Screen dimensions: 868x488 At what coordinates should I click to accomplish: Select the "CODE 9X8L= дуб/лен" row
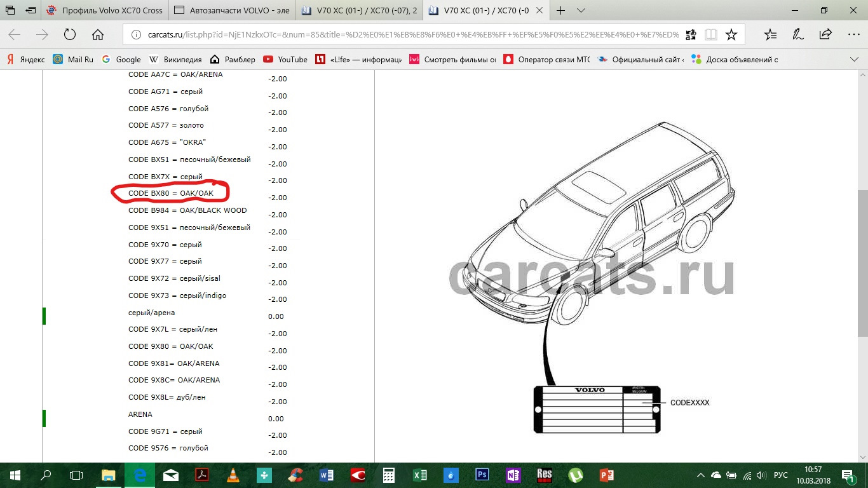tap(167, 397)
